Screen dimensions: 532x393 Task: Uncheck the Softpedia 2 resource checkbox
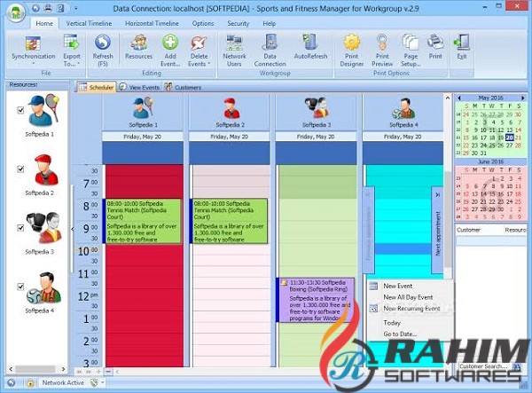point(20,169)
